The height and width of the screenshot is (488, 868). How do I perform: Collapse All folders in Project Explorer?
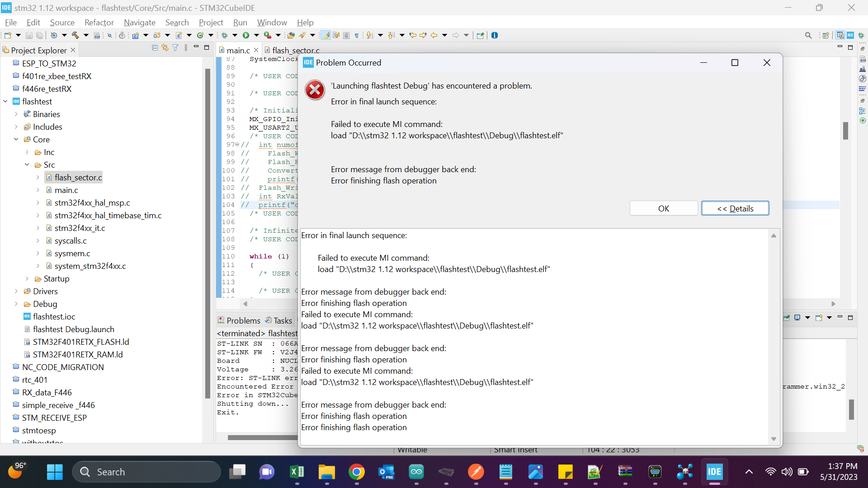(x=155, y=47)
